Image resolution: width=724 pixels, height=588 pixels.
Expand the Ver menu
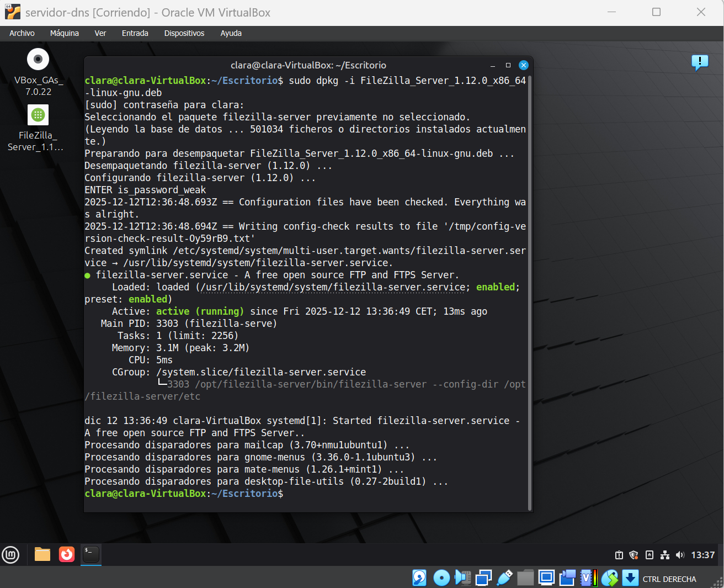click(100, 33)
